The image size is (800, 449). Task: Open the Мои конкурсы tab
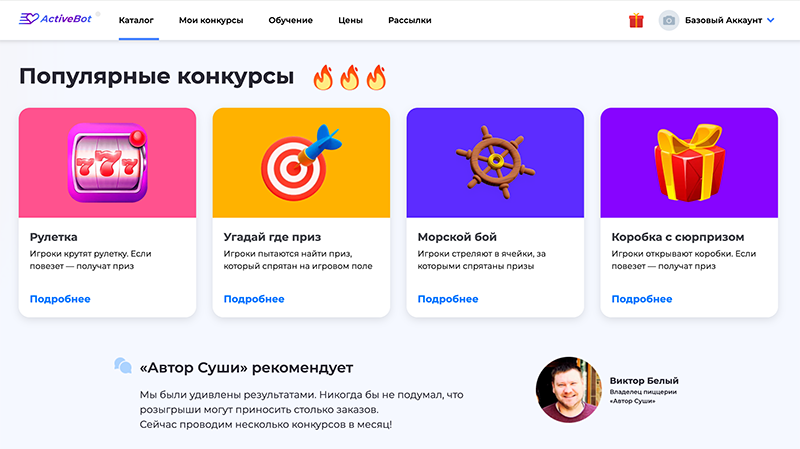pyautogui.click(x=211, y=20)
